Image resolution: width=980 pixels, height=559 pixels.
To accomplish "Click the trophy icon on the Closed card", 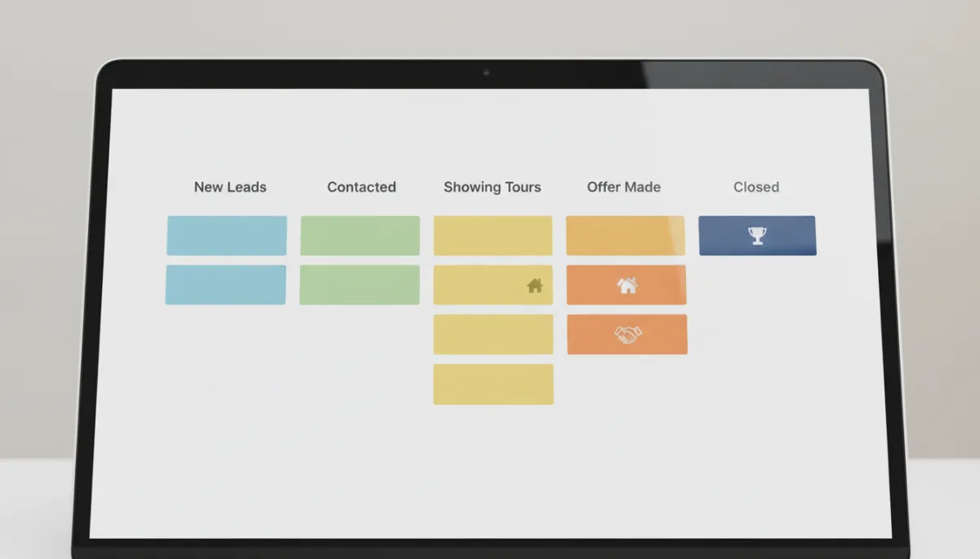I will tap(758, 236).
